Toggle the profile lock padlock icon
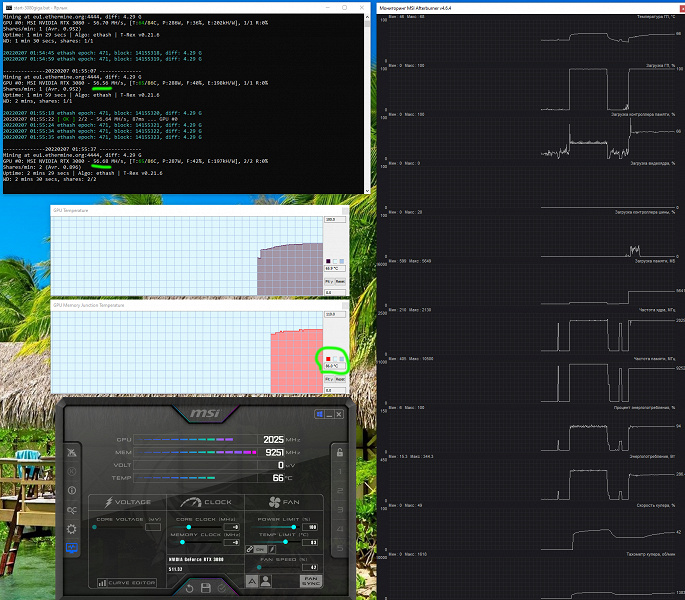Image resolution: width=685 pixels, height=600 pixels. pos(339,452)
